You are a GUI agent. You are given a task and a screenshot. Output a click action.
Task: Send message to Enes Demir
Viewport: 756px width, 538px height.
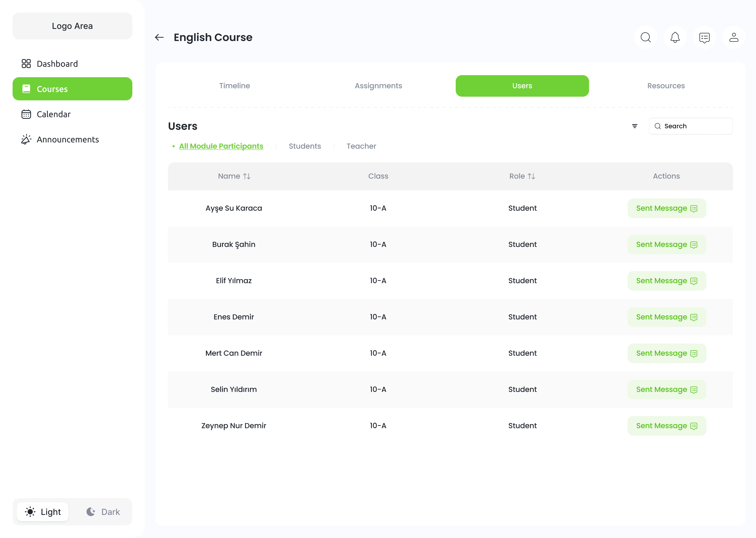[x=667, y=317]
